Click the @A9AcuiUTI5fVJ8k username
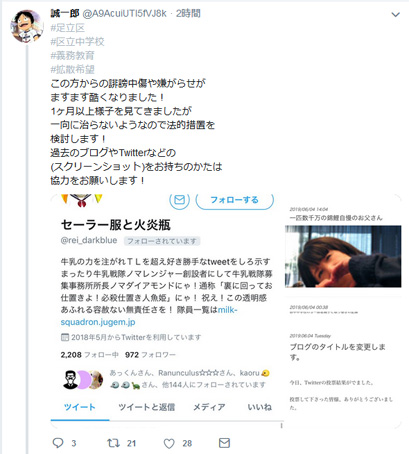409x454 pixels. (x=124, y=13)
